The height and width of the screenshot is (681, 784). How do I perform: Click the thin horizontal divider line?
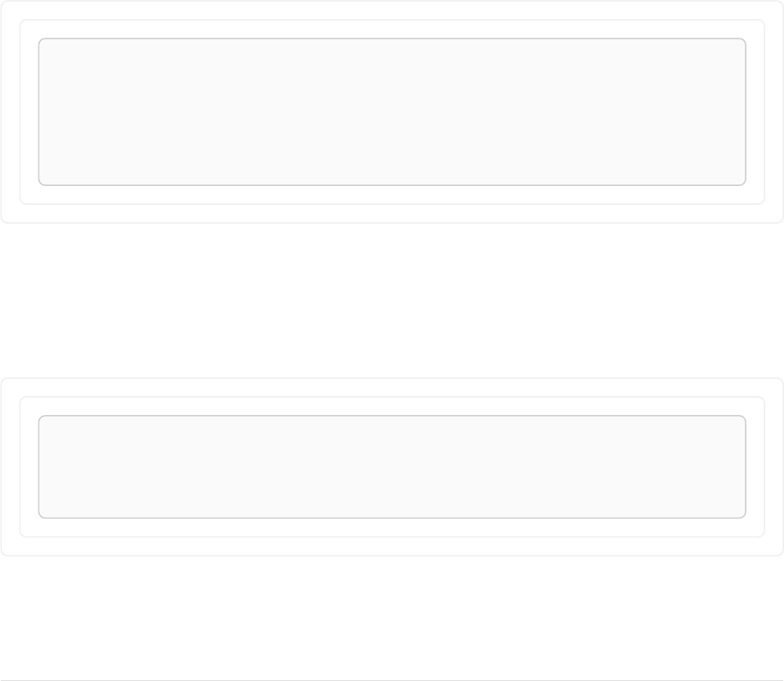(x=392, y=679)
